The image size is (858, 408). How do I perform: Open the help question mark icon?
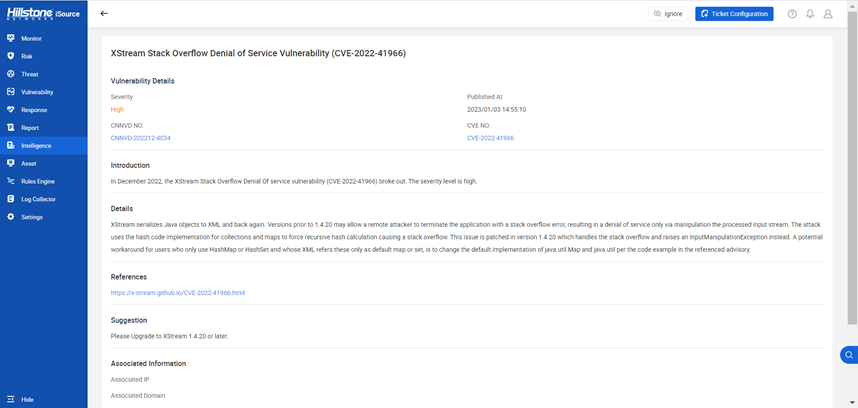(792, 14)
